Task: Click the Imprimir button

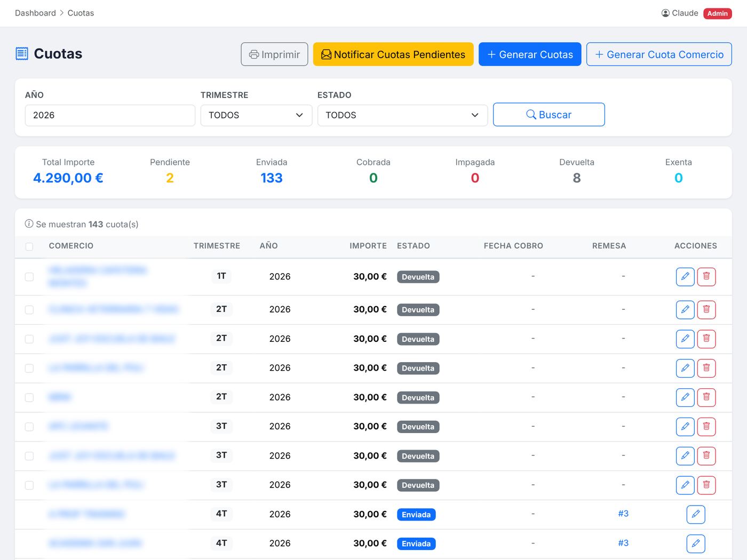Action: click(x=274, y=54)
